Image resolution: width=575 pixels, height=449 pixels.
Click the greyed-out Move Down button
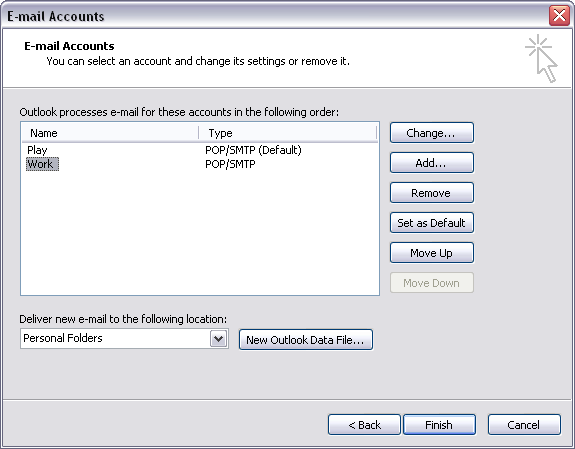pyautogui.click(x=432, y=283)
